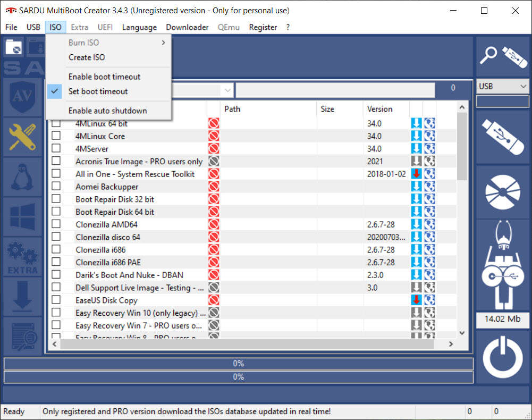The height and width of the screenshot is (420, 532).
Task: Click the large USB flash drive icon
Action: (502, 137)
